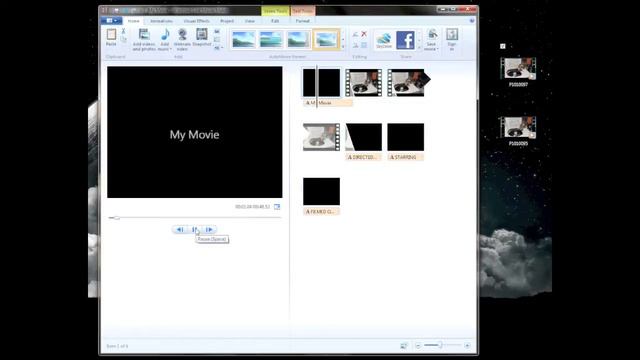Click the Cut scissors icon
The height and width of the screenshot is (360, 640).
click(123, 31)
